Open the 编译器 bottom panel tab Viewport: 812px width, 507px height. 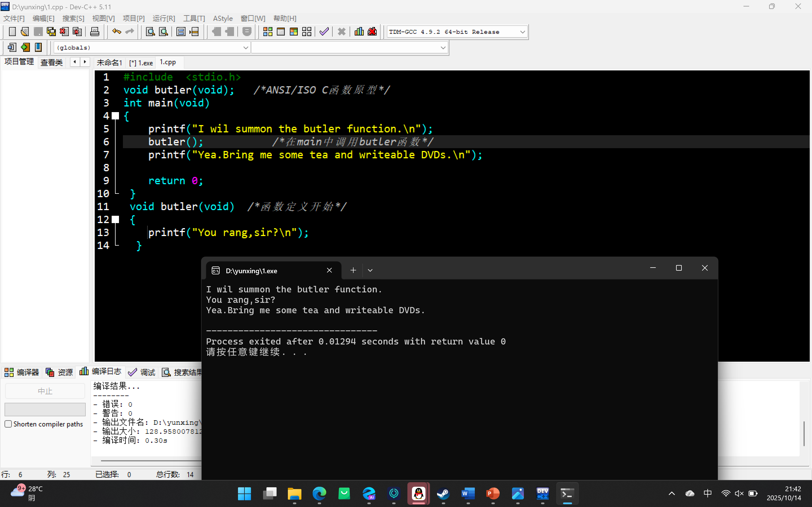pyautogui.click(x=22, y=372)
